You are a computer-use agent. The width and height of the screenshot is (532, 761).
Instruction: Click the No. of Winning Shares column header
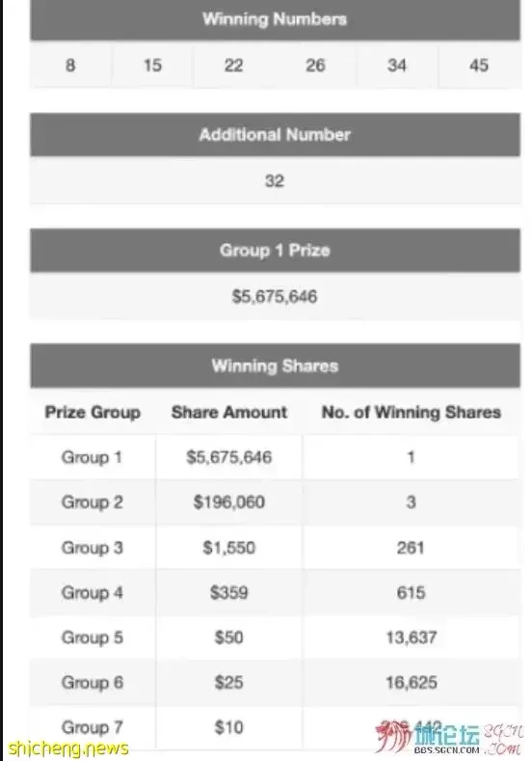[412, 412]
